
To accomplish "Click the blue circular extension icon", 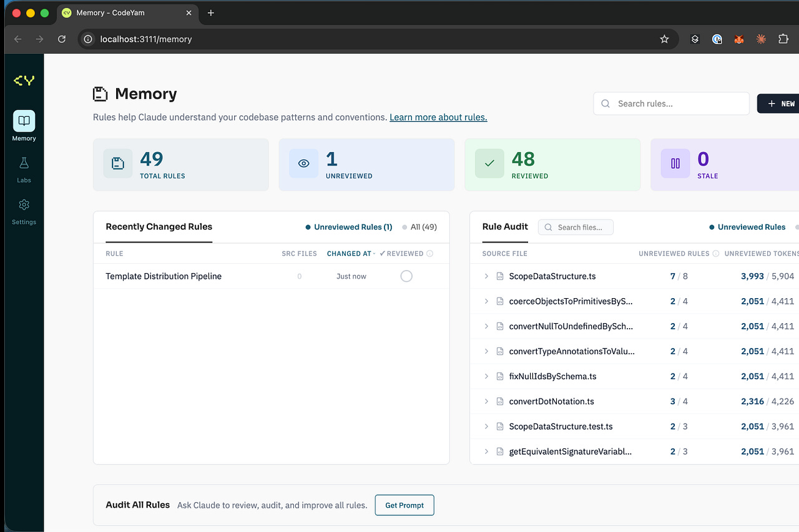I will pyautogui.click(x=717, y=39).
